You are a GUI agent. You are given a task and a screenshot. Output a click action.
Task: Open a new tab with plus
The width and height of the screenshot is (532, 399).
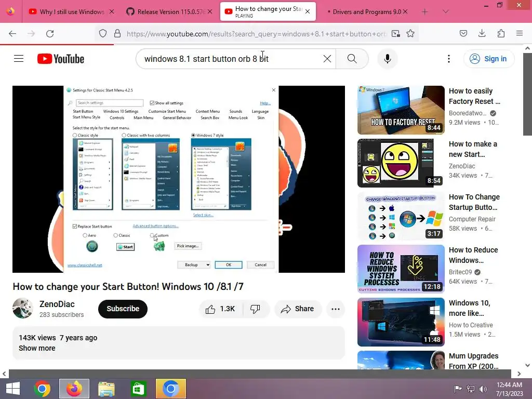424,11
